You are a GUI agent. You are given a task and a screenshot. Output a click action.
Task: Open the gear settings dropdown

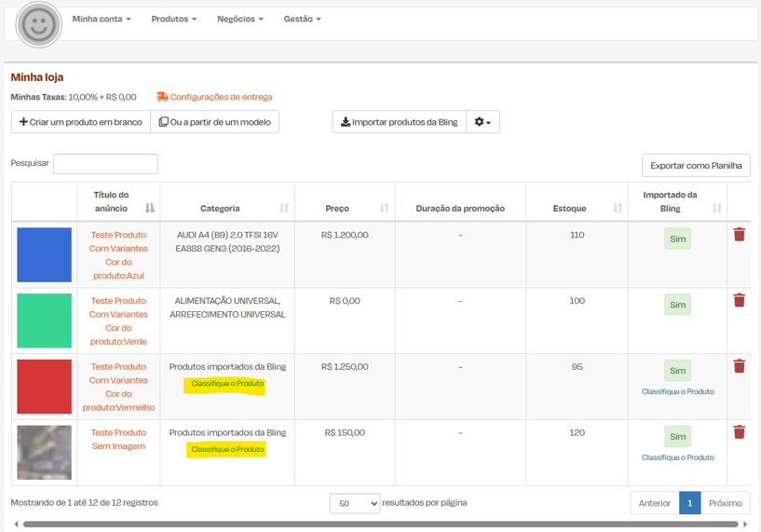coord(482,122)
